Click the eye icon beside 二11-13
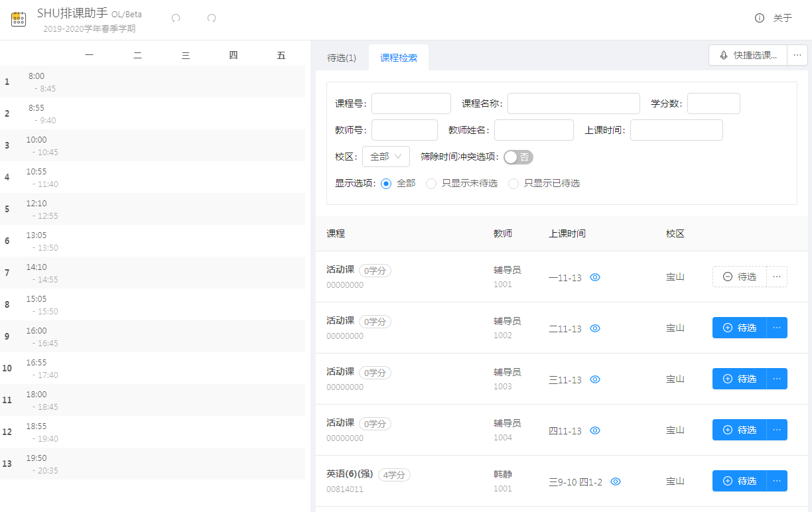 tap(595, 328)
